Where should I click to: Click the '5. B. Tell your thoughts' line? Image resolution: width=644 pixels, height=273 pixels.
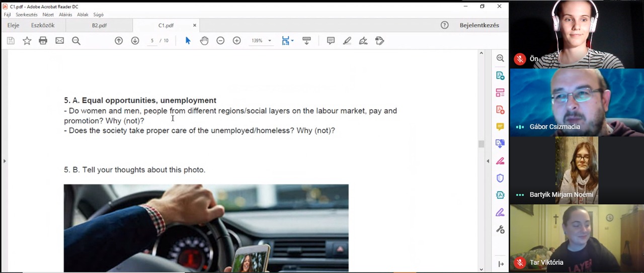[135, 170]
